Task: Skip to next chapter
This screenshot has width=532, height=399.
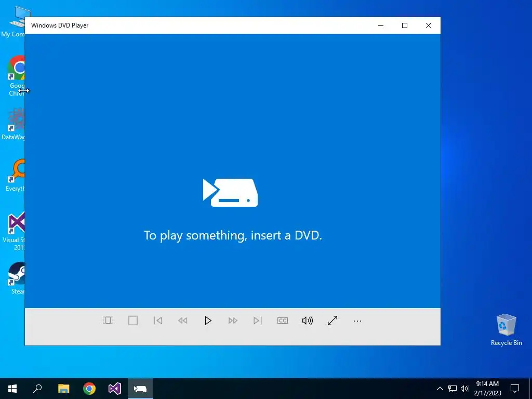Action: [x=258, y=320]
